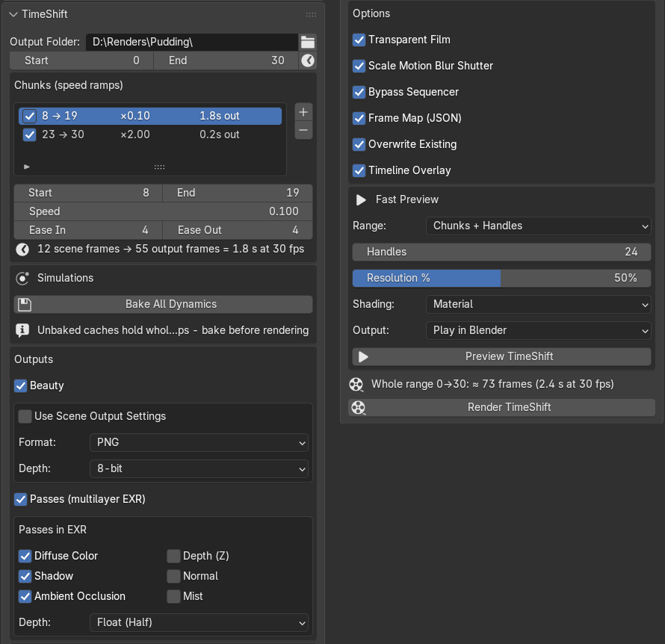Open the Range Chunks + Handles dropdown
The width and height of the screenshot is (665, 644).
click(538, 226)
